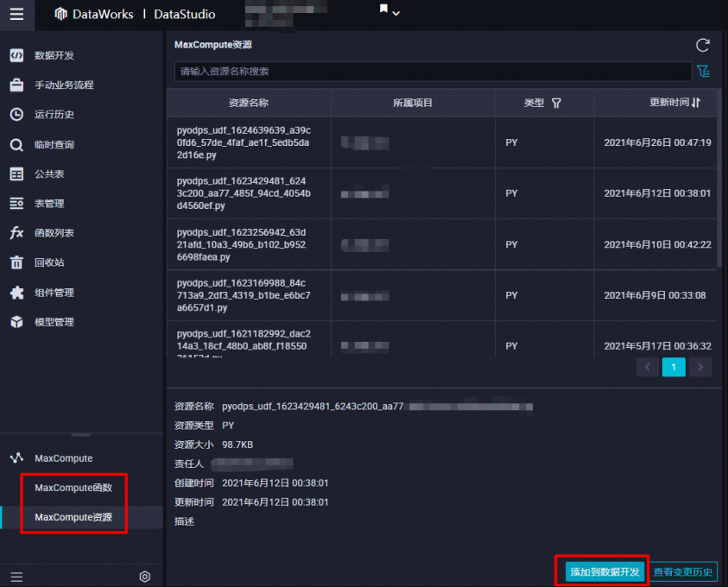Image resolution: width=728 pixels, height=587 pixels.
Task: Click date 2021年6月26日 00:47:19
Action: [x=657, y=142]
